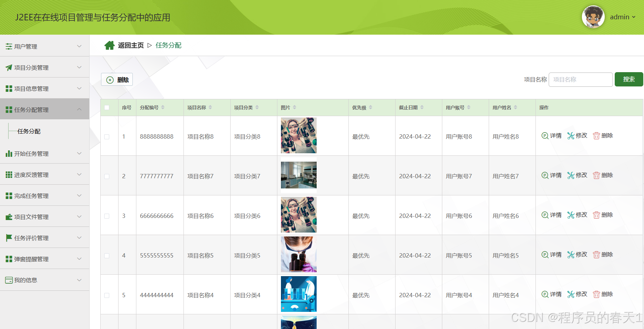Sort by the 用户账号 column arrows
The width and height of the screenshot is (644, 329).
click(469, 107)
